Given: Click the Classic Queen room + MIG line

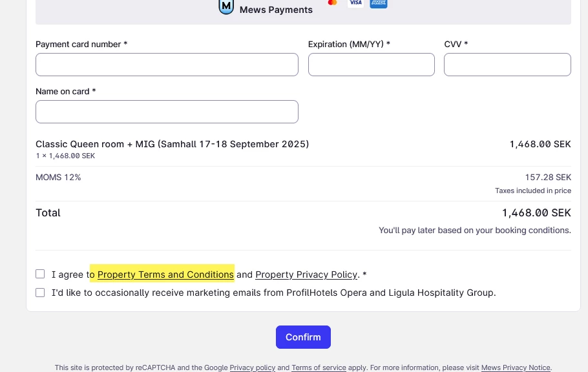Looking at the screenshot, I should click(172, 144).
